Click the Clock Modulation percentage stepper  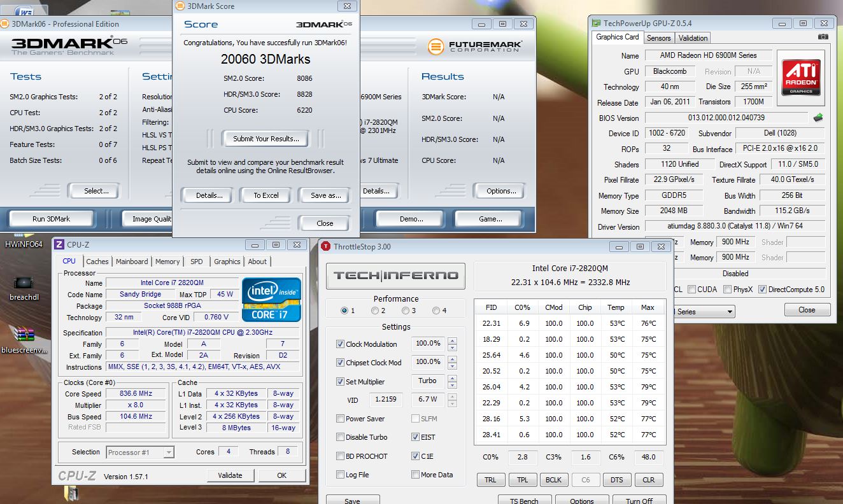pos(452,344)
